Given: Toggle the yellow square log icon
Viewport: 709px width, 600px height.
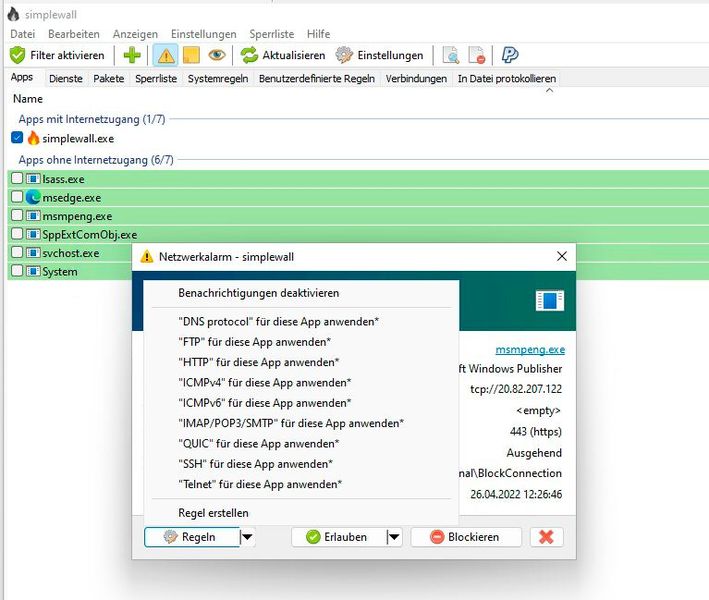Looking at the screenshot, I should pyautogui.click(x=191, y=55).
